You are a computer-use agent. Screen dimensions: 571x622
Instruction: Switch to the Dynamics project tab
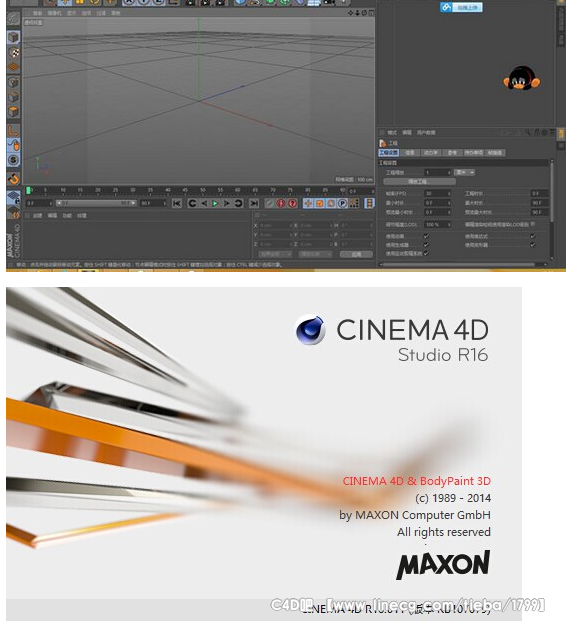click(x=431, y=153)
